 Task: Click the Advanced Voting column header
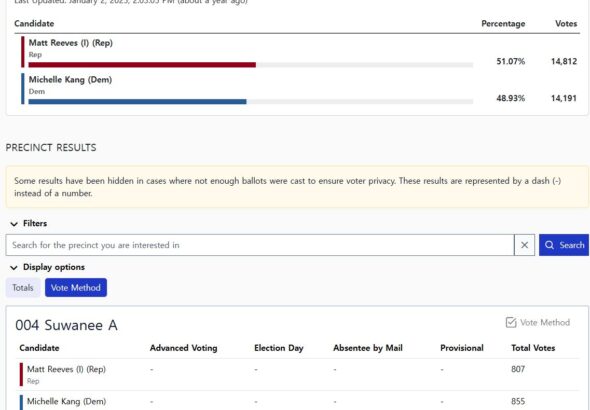tap(184, 348)
